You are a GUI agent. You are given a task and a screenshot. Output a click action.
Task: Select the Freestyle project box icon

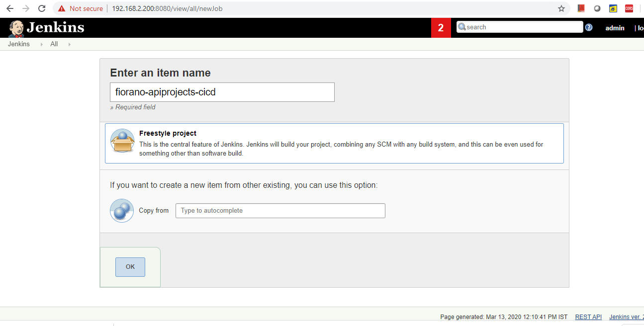point(122,142)
